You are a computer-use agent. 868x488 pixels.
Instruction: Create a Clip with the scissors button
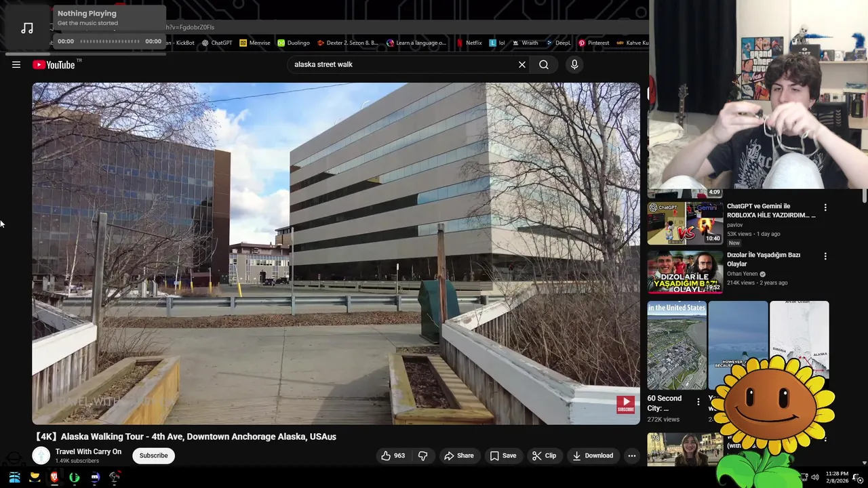click(x=544, y=455)
